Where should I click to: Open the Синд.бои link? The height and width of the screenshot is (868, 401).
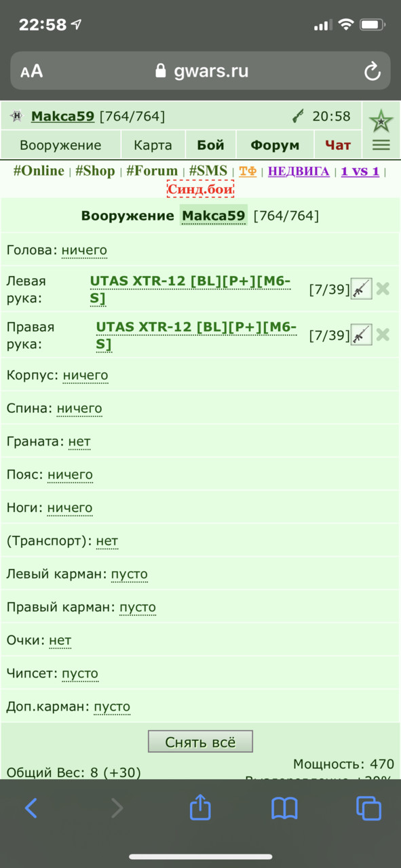(x=201, y=189)
